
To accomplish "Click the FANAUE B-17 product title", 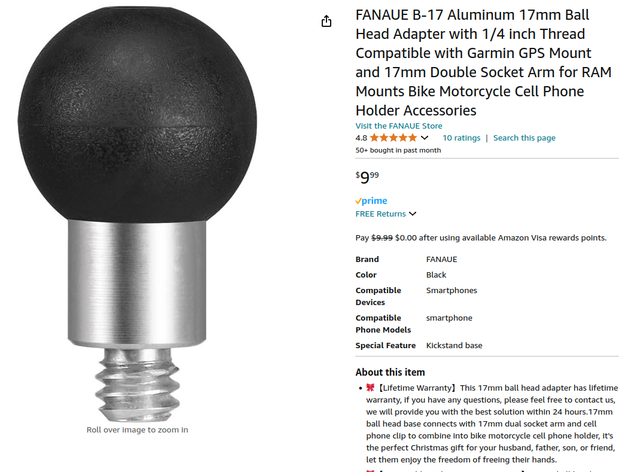I will tap(483, 63).
